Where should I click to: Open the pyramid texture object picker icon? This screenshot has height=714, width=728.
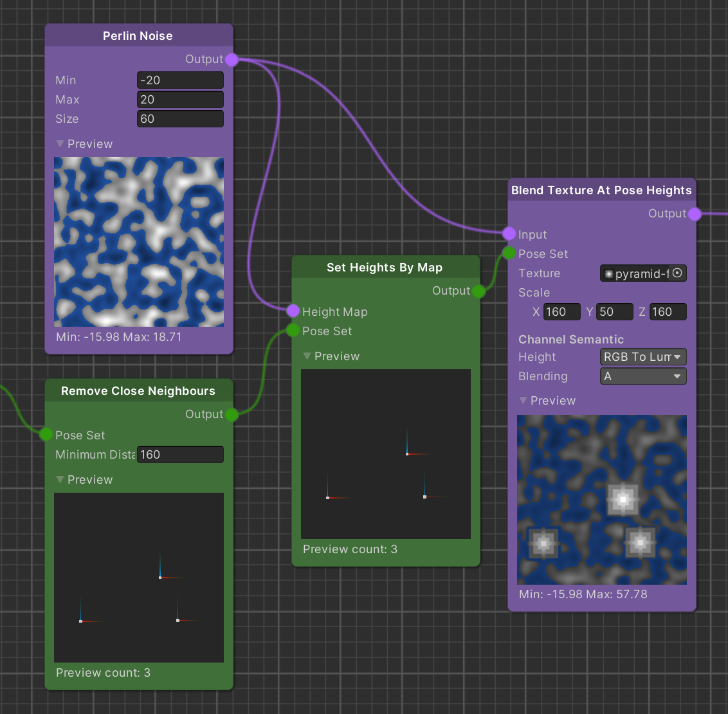pos(677,273)
